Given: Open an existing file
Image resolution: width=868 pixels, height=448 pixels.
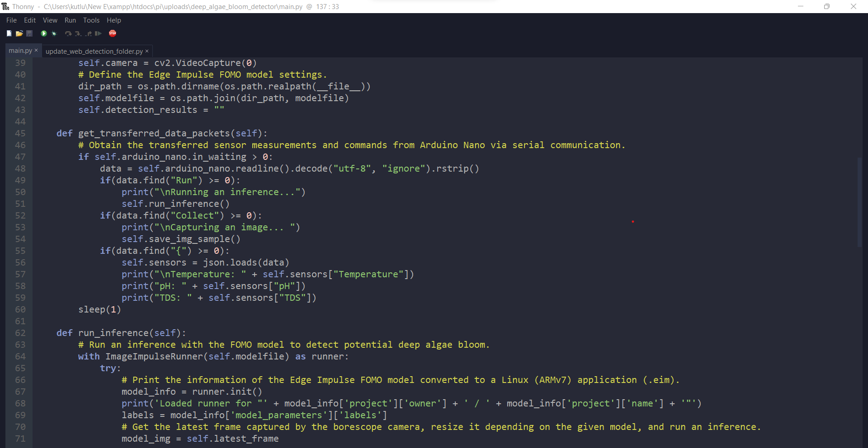Looking at the screenshot, I should point(19,33).
